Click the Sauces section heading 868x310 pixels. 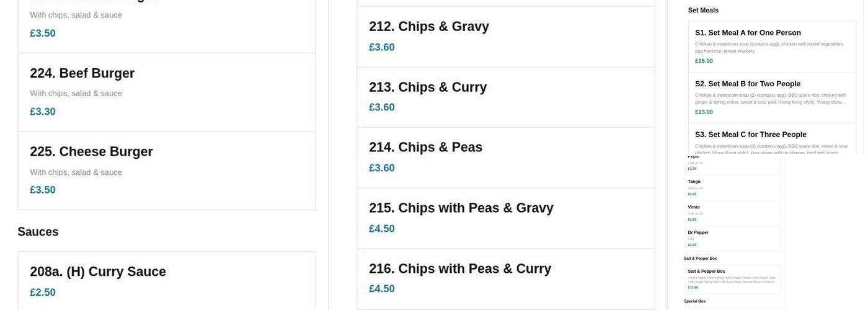[x=38, y=232]
